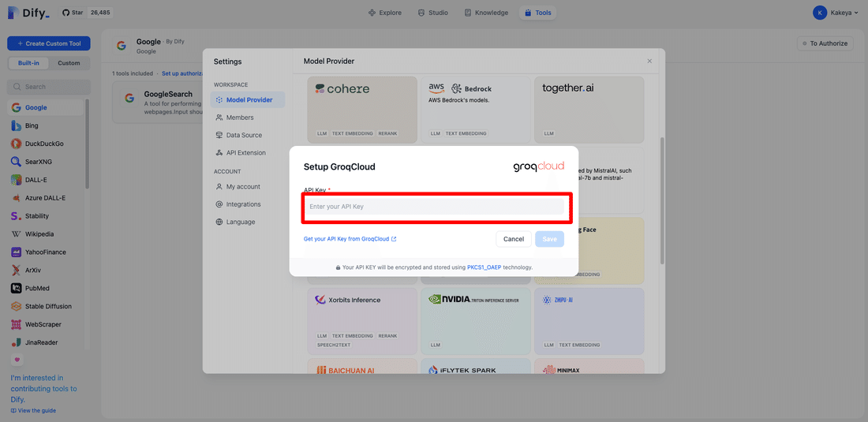Select Xorbits Inference provider card
Image resolution: width=868 pixels, height=422 pixels.
pos(362,321)
